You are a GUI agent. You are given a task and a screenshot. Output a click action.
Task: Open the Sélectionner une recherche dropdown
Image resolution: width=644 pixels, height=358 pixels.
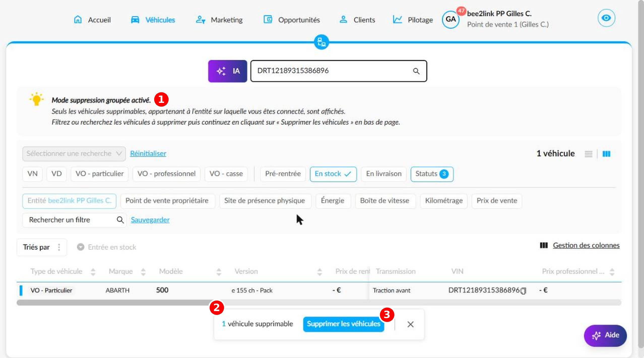tap(74, 154)
